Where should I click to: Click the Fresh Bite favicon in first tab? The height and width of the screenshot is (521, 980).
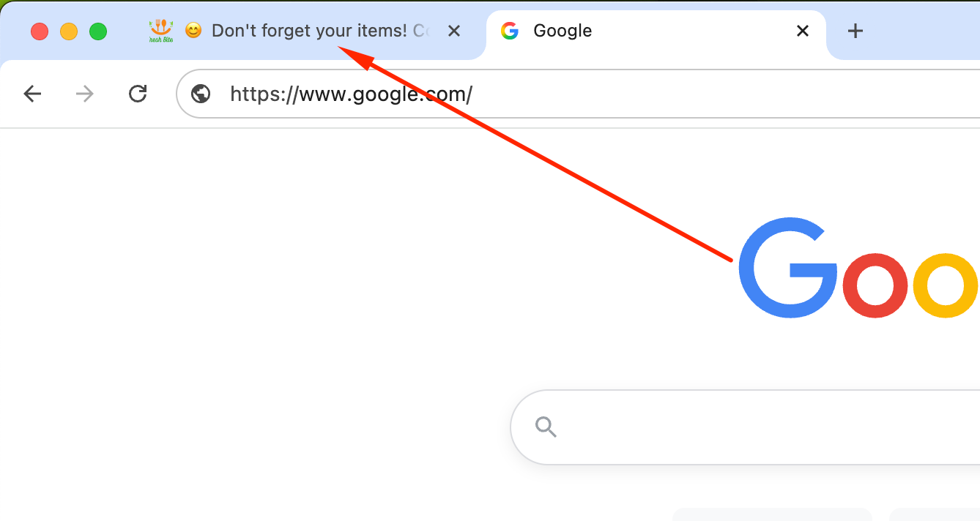tap(160, 31)
